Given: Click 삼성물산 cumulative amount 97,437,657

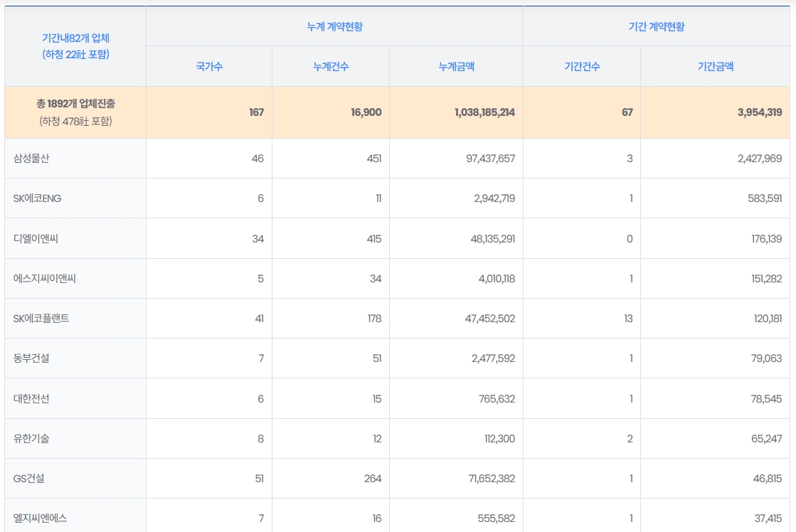Looking at the screenshot, I should [x=490, y=159].
